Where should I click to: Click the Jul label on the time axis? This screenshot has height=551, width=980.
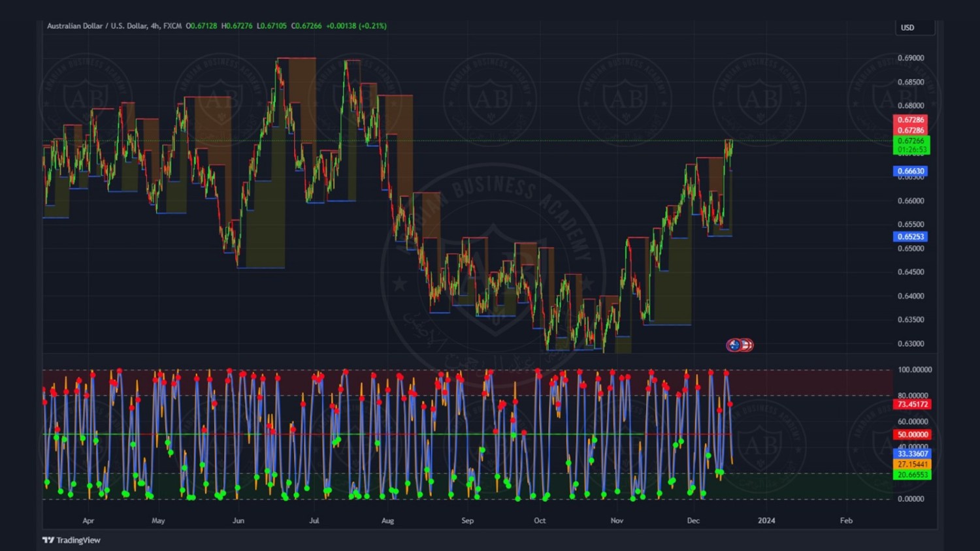(314, 521)
